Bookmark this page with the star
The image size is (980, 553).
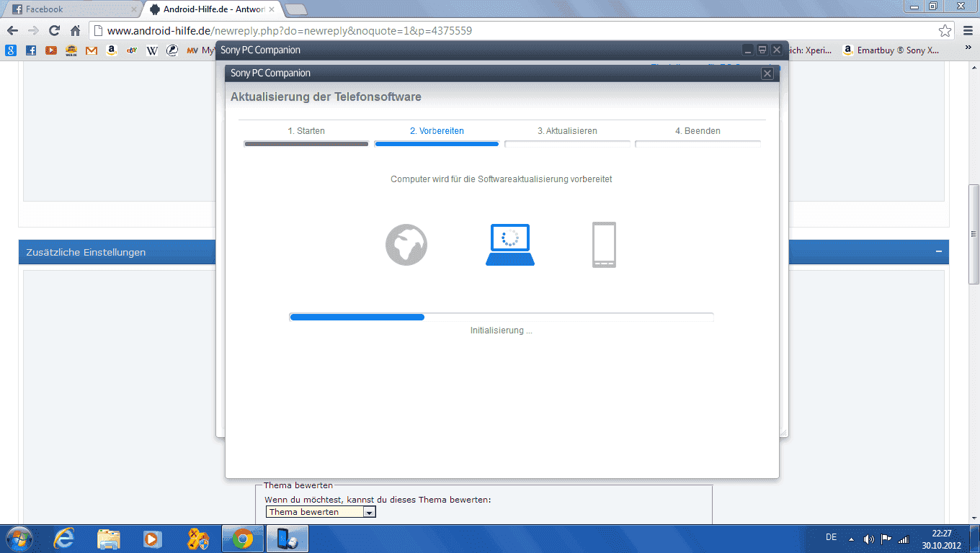coord(945,31)
